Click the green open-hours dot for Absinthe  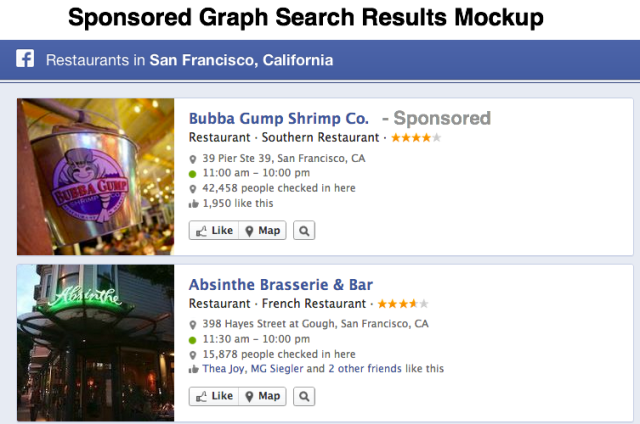193,340
